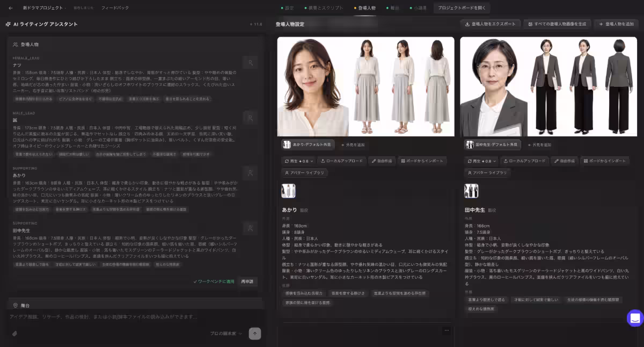644x347 pixels.
Task: Click 外見を追加 under あかり card
Action: click(x=353, y=144)
